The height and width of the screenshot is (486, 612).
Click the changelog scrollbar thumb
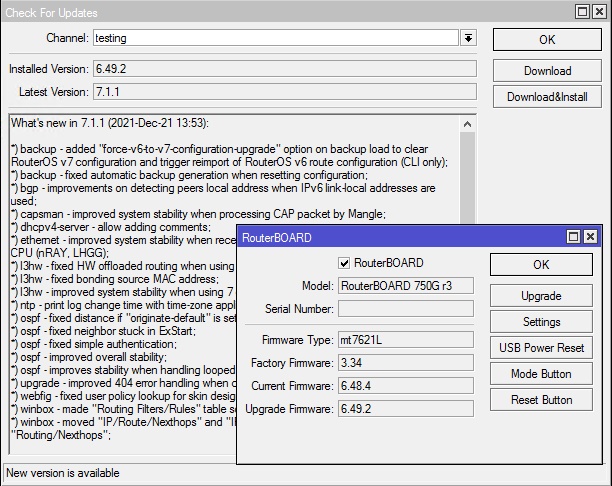coord(467,178)
